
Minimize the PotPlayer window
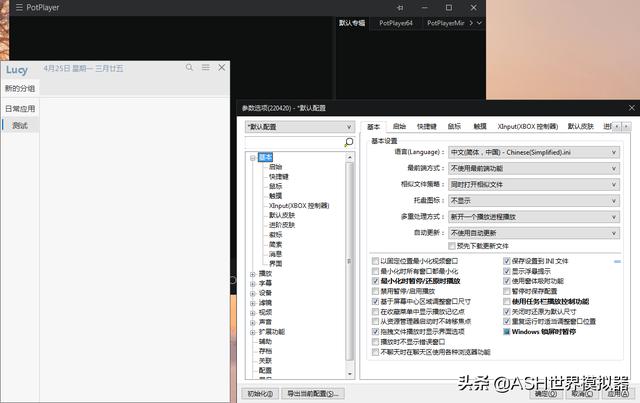[424, 7]
